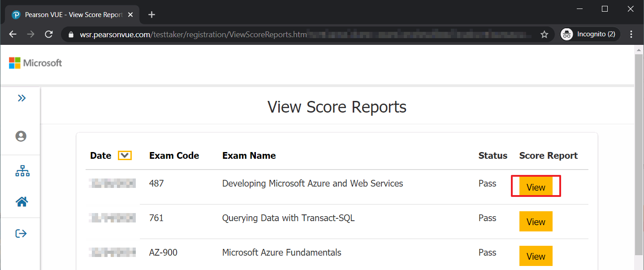Click Pass status for AZ-900
This screenshot has height=270, width=644.
488,253
